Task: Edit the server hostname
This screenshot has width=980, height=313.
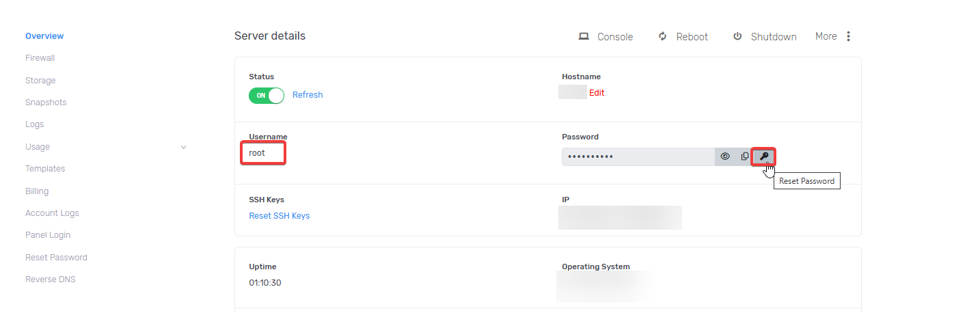Action: coord(597,93)
